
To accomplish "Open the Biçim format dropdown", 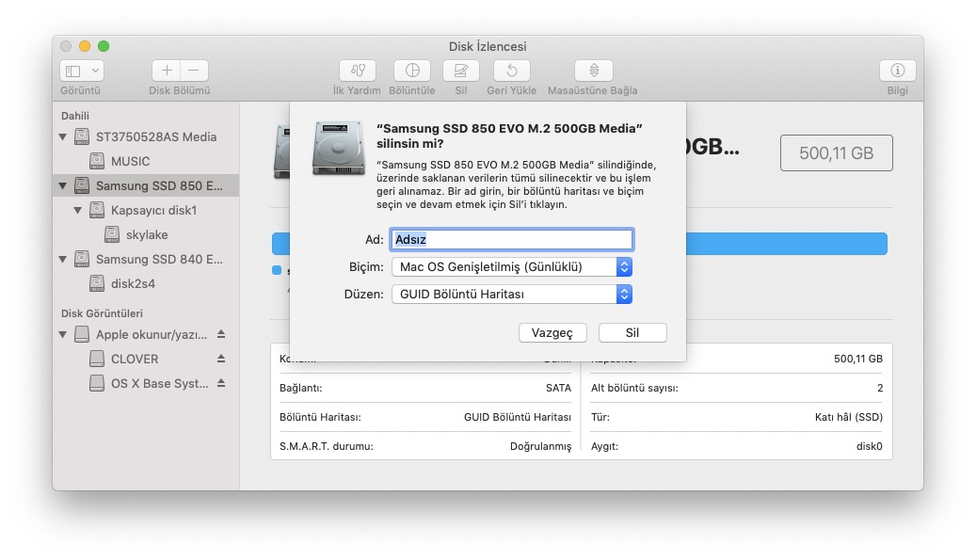I will (511, 267).
